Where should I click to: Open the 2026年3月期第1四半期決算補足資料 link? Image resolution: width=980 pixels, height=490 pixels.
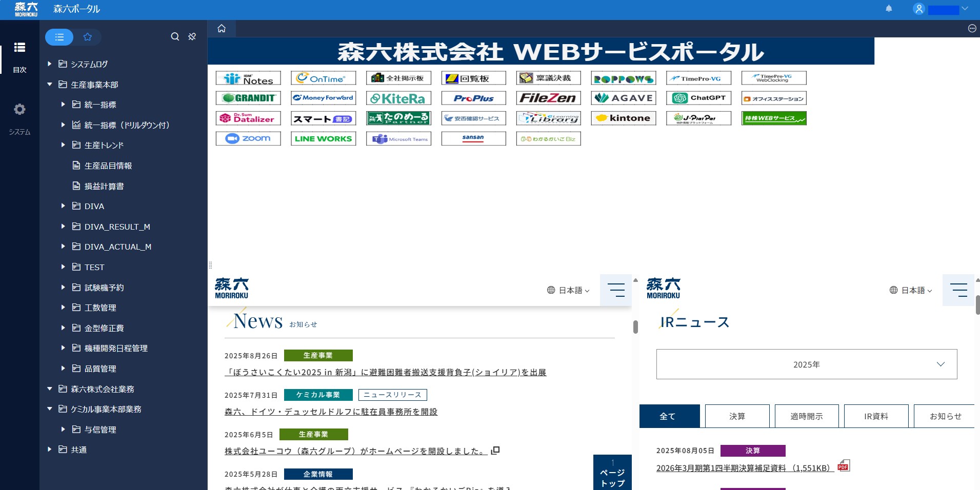click(x=746, y=468)
